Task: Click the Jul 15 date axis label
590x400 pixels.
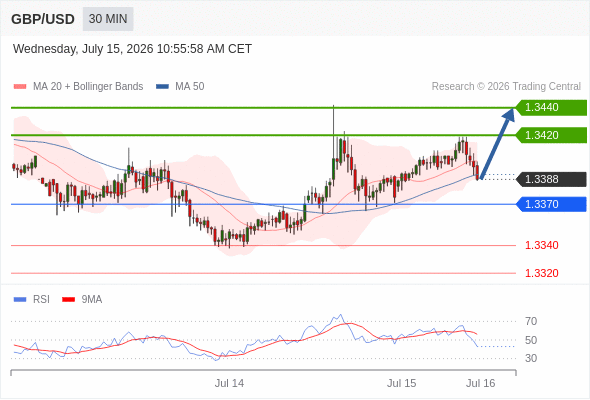Action: pos(401,383)
